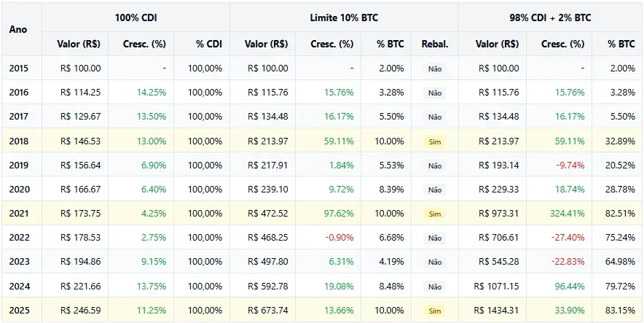Click the "Não" badge in the 2019 row
This screenshot has width=644, height=323.
[x=434, y=166]
